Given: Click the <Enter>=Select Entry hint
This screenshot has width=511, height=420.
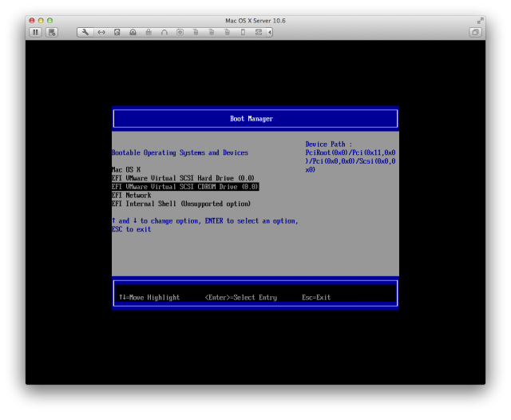Looking at the screenshot, I should click(x=241, y=298).
